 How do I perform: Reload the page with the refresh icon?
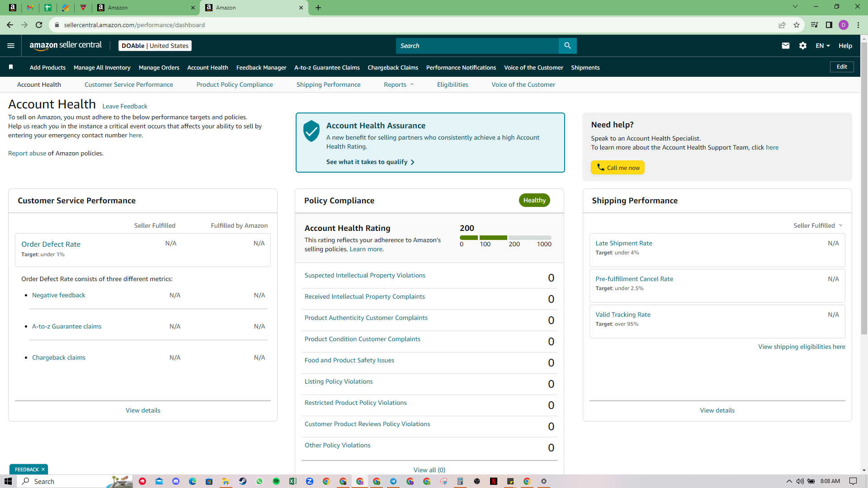click(39, 25)
